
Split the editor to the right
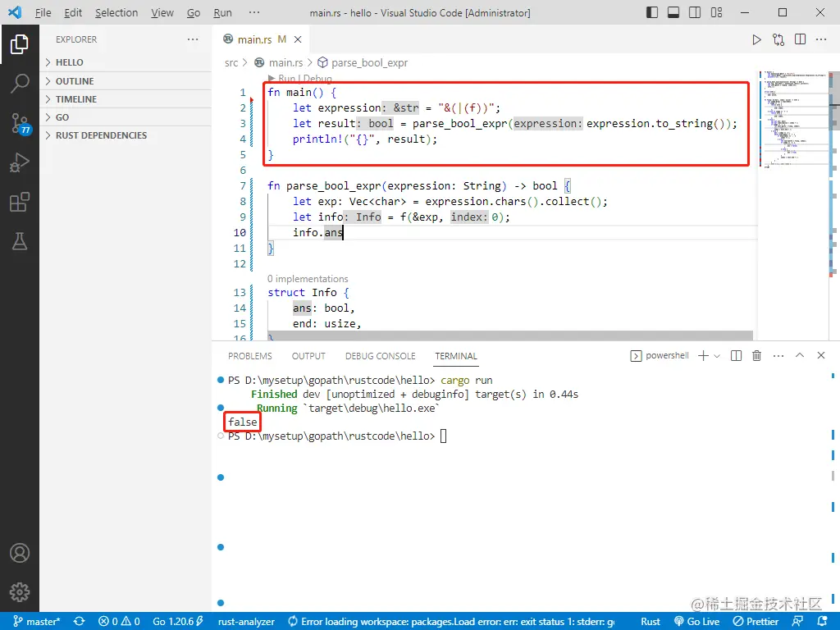[x=801, y=39]
